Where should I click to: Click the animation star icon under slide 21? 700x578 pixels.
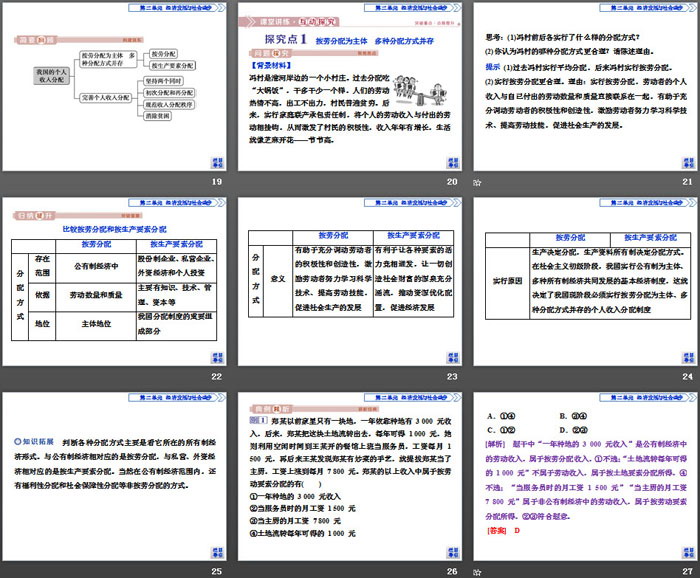[477, 183]
